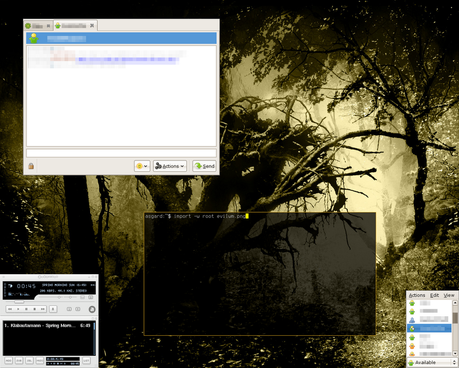Open the Actions menu in buddy list

(417, 295)
